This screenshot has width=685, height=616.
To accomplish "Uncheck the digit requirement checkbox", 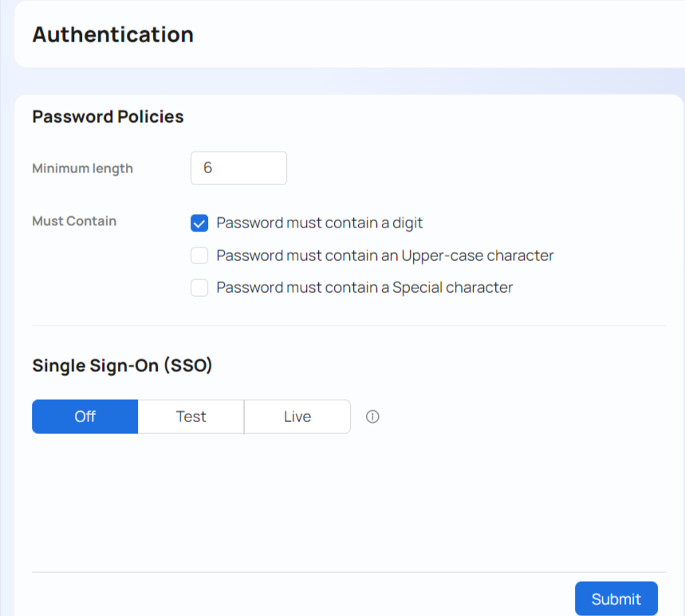I will coord(199,223).
